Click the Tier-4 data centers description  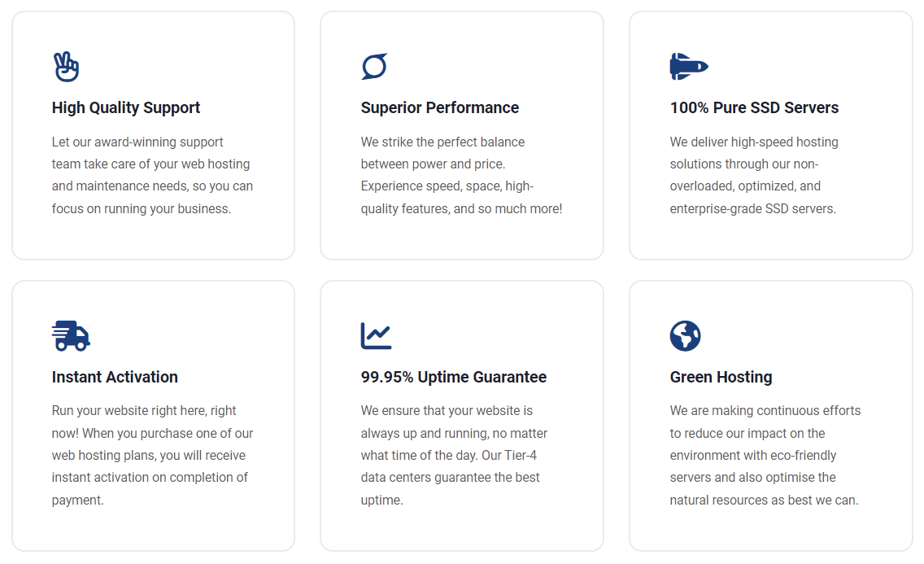coord(454,455)
